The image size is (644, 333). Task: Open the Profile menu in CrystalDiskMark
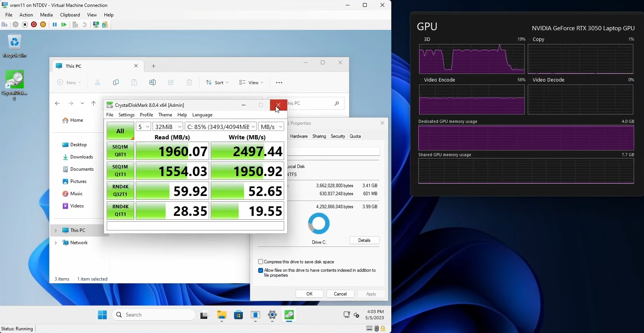pyautogui.click(x=146, y=115)
